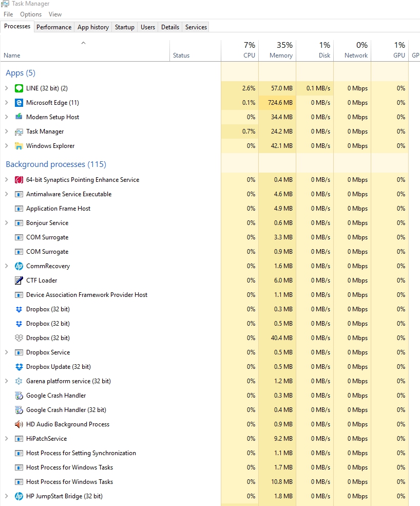Screen dimensions: 420x506
Task: Click the Synaptics Pointing Enhance Service icon
Action: (x=19, y=180)
